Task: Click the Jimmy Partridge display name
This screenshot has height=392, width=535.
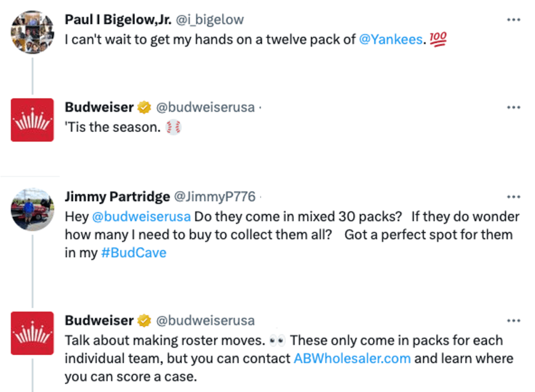Action: (x=117, y=197)
